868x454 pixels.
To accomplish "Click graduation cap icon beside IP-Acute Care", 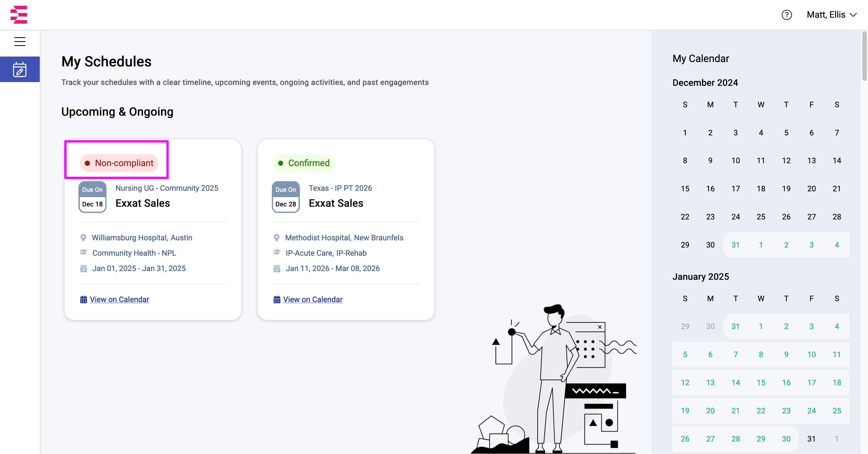I will (x=277, y=252).
